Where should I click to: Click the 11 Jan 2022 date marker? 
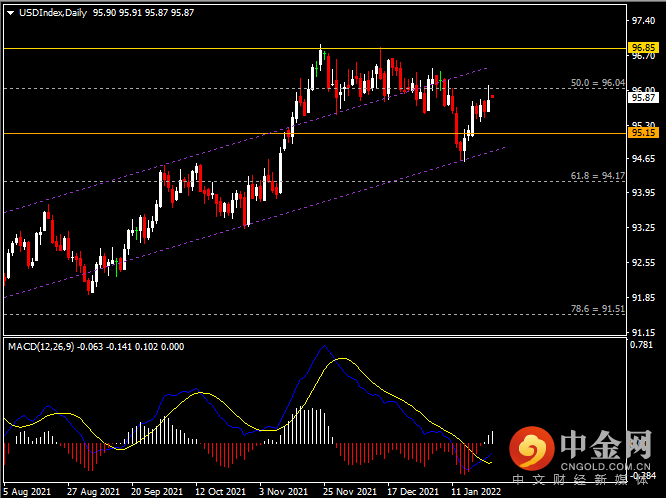pyautogui.click(x=476, y=492)
